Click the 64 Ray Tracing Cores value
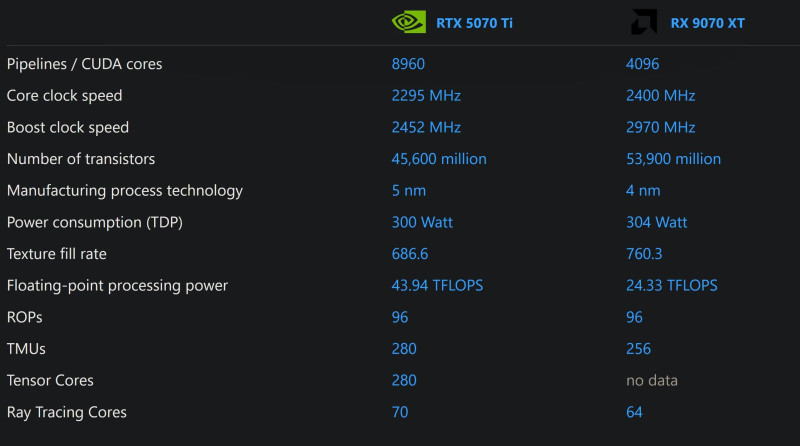The width and height of the screenshot is (800, 446). pyautogui.click(x=634, y=412)
